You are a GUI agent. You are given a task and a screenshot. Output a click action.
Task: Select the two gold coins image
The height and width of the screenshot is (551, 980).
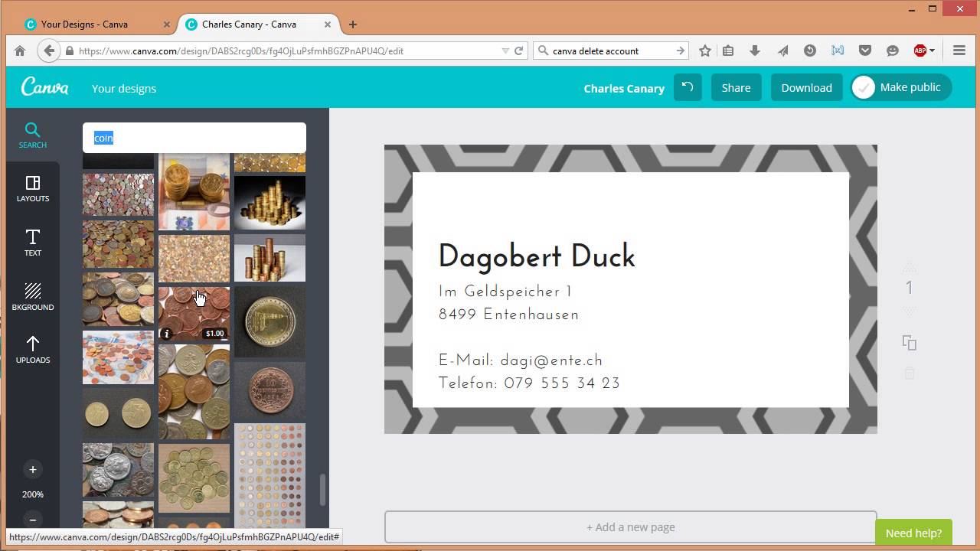tap(118, 412)
